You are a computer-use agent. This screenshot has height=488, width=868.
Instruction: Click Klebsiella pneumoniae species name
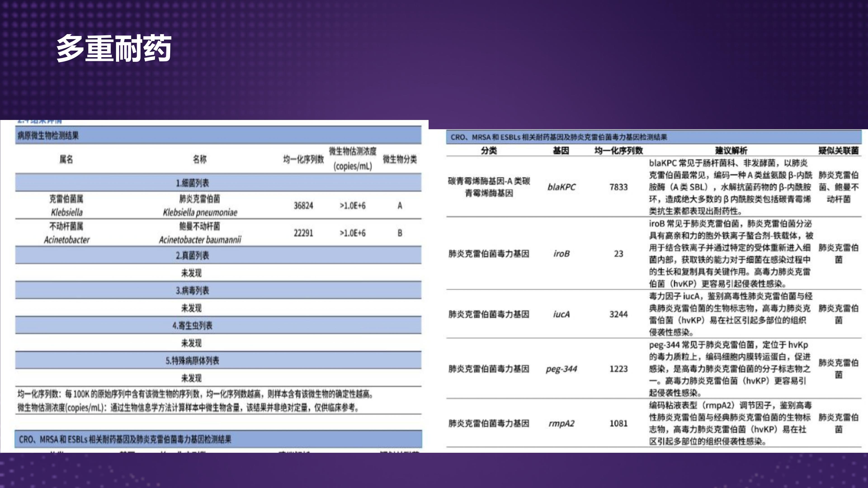click(200, 212)
